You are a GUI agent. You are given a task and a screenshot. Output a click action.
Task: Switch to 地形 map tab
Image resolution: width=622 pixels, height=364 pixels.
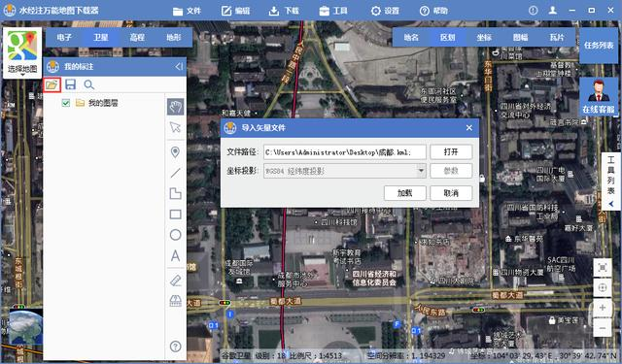(174, 37)
